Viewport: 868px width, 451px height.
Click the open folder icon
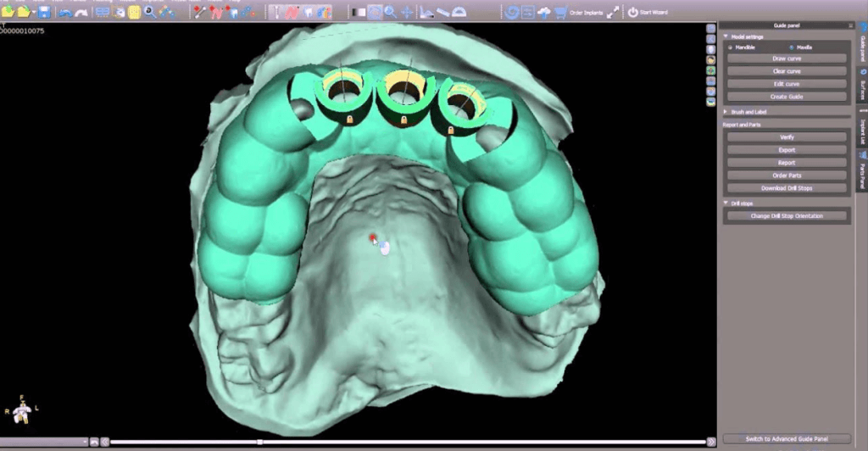(23, 12)
